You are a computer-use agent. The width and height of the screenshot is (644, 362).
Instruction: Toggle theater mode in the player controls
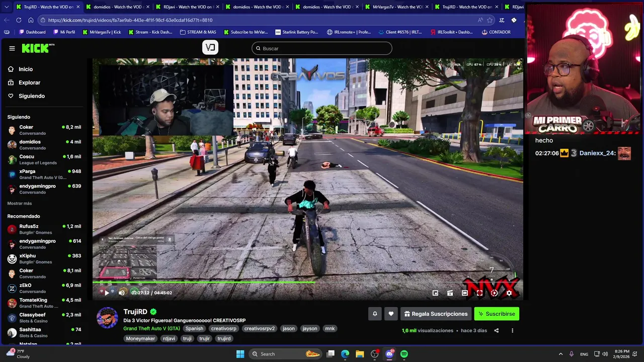pos(465,293)
